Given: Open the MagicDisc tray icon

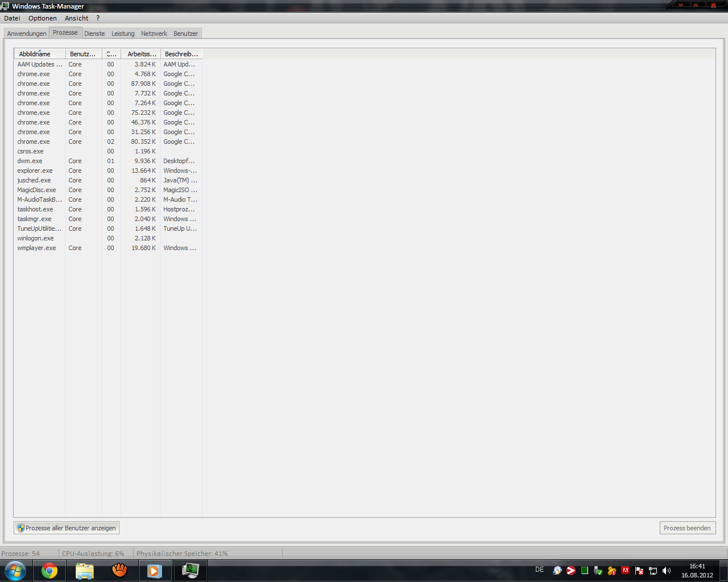Looking at the screenshot, I should 557,570.
